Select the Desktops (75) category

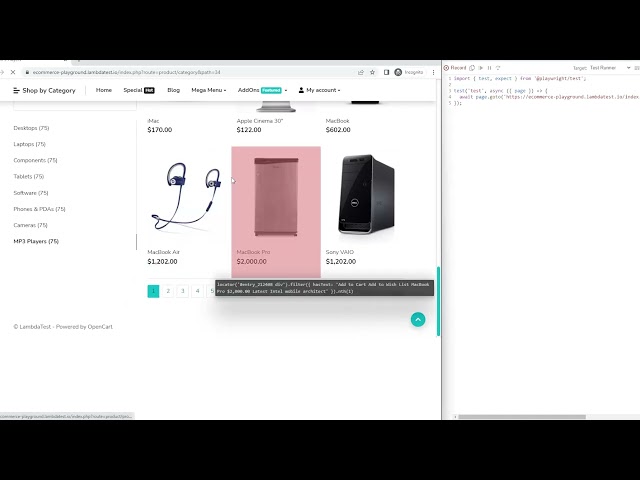(31, 128)
